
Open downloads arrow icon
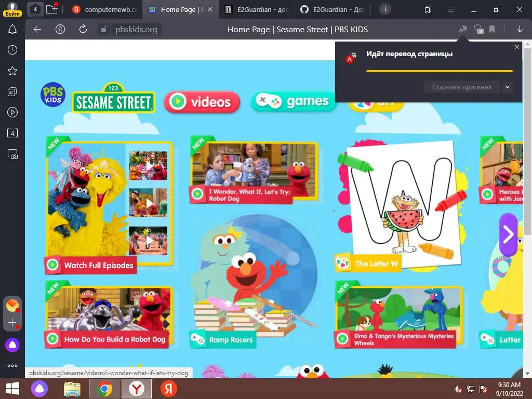pyautogui.click(x=520, y=30)
